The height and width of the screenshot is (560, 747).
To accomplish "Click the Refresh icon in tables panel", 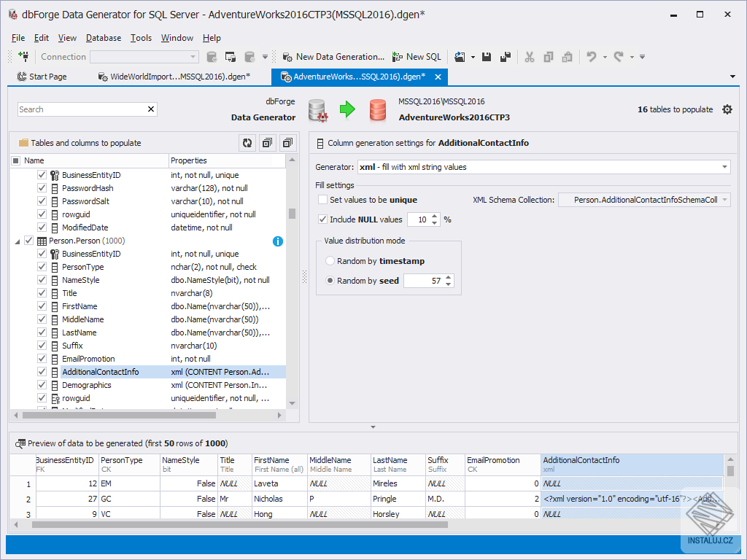I will (247, 143).
